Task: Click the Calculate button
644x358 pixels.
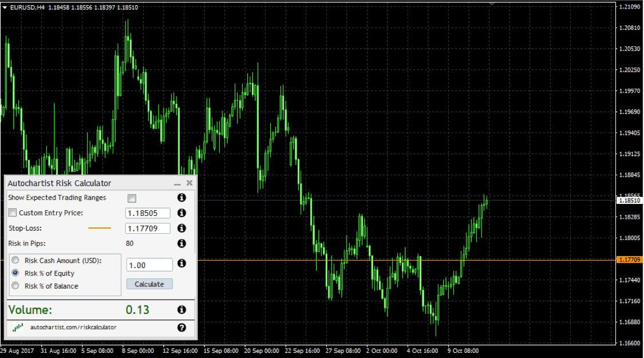Action: pos(149,284)
